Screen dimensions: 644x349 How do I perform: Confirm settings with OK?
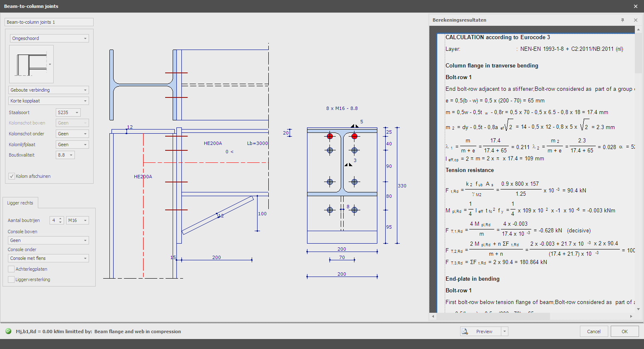coord(624,331)
